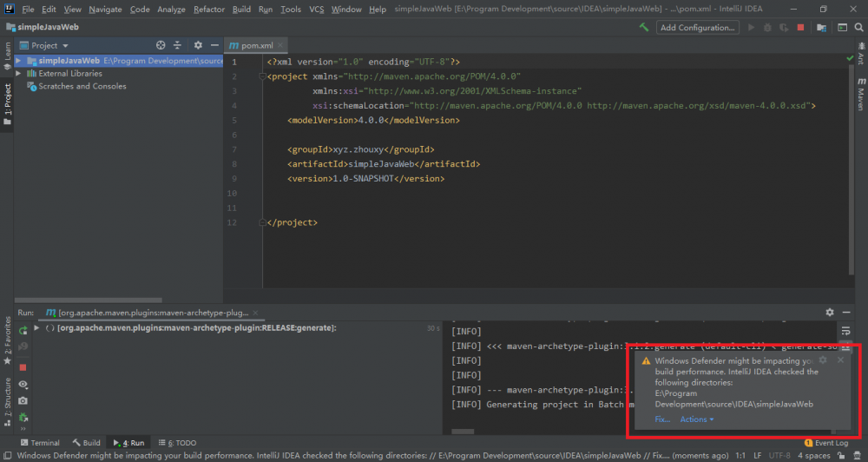Open Search Everywhere magnifier
The image size is (868, 462).
(x=858, y=27)
